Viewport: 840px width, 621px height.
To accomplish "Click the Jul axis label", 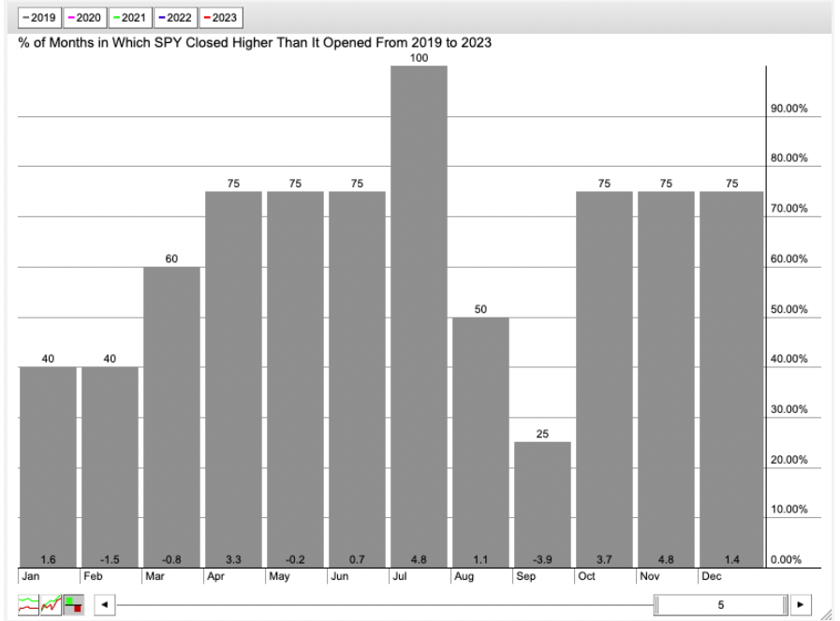I will 400,576.
